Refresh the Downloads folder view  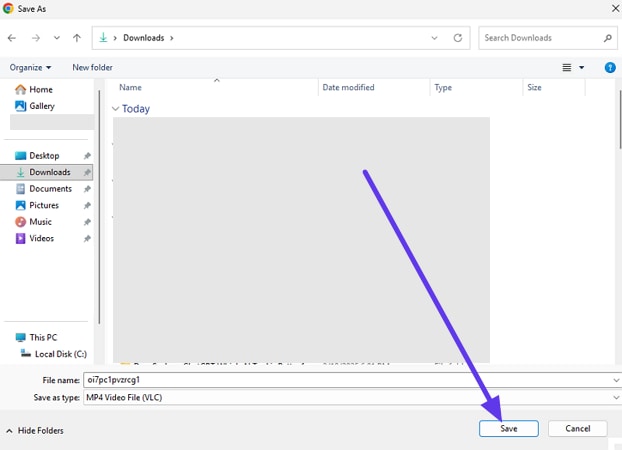458,38
